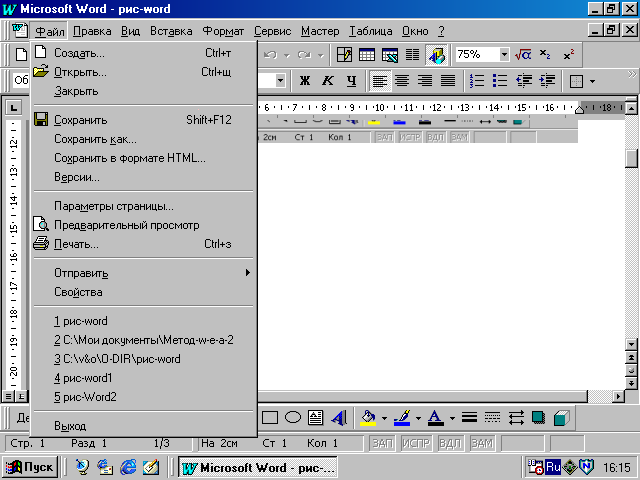Viewport: 640px width, 480px height.
Task: Select Oval drawing tool
Action: pos(293,418)
